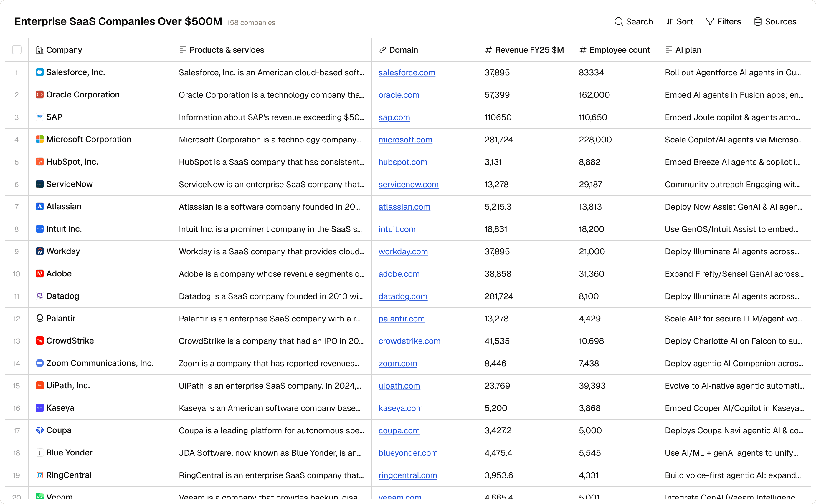Open the crowdstrike.com link

[x=409, y=341]
